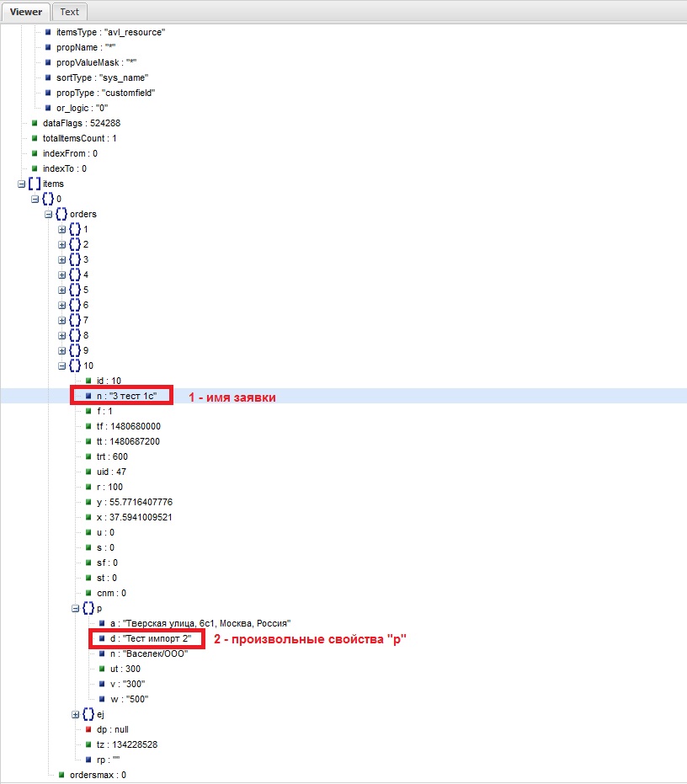This screenshot has height=784, width=687.
Task: Click the green icon next to totalItemsCount
Action: pyautogui.click(x=35, y=138)
